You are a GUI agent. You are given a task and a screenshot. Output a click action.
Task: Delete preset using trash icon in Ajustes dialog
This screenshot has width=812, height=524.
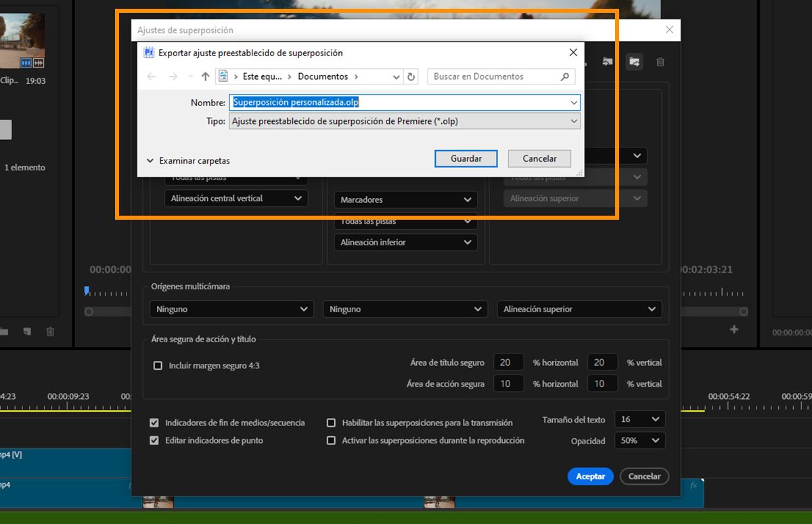click(660, 62)
